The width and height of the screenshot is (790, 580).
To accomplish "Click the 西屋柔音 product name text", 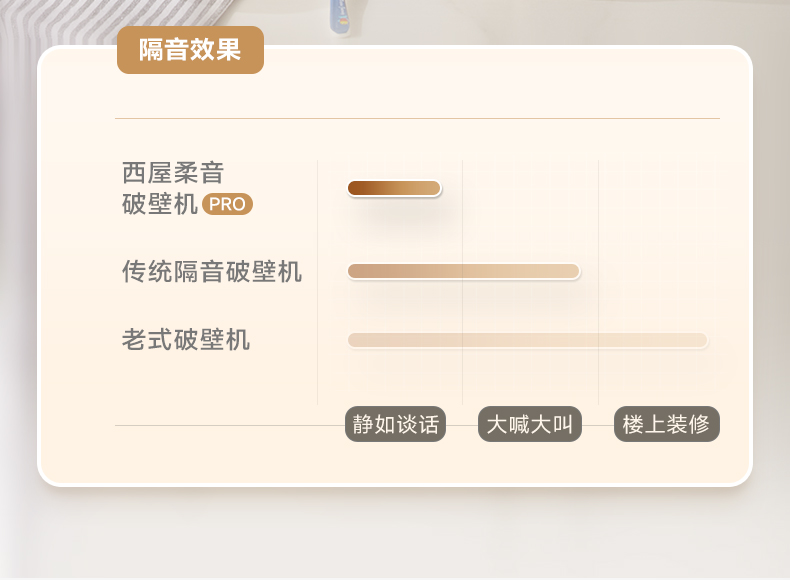I will [173, 173].
